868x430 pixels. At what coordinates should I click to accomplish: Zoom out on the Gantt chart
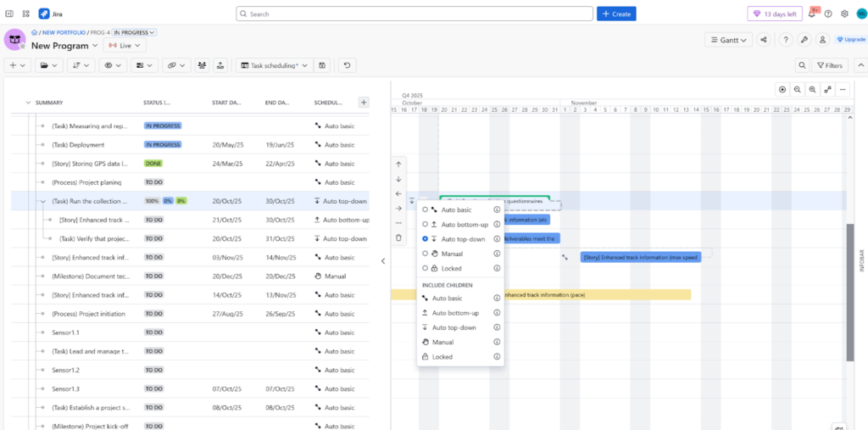point(798,89)
